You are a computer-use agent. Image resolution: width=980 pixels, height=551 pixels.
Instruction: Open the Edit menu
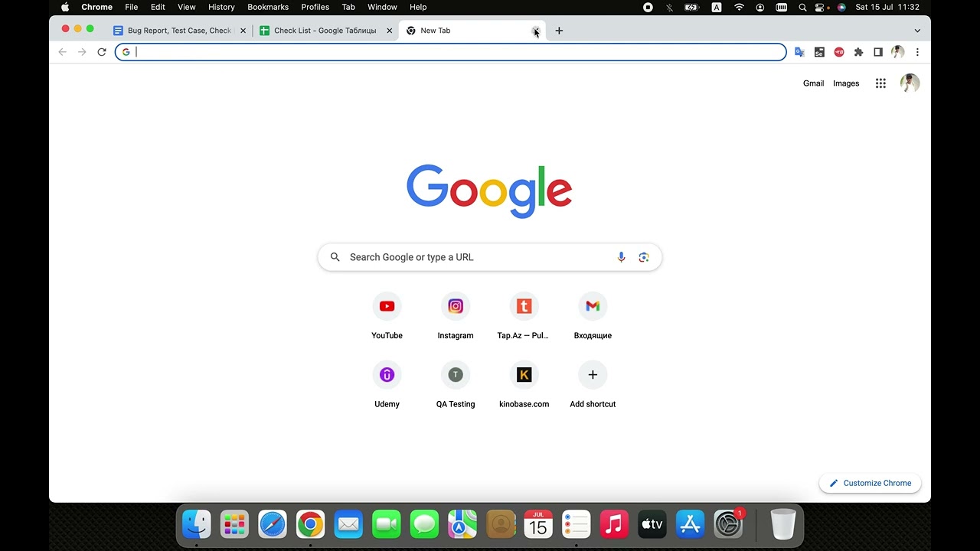pos(158,7)
